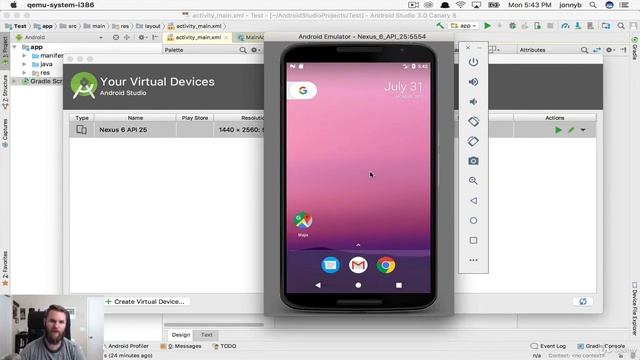Take a screenshot with the emulator camera icon
Image resolution: width=640 pixels, height=360 pixels.
473,161
